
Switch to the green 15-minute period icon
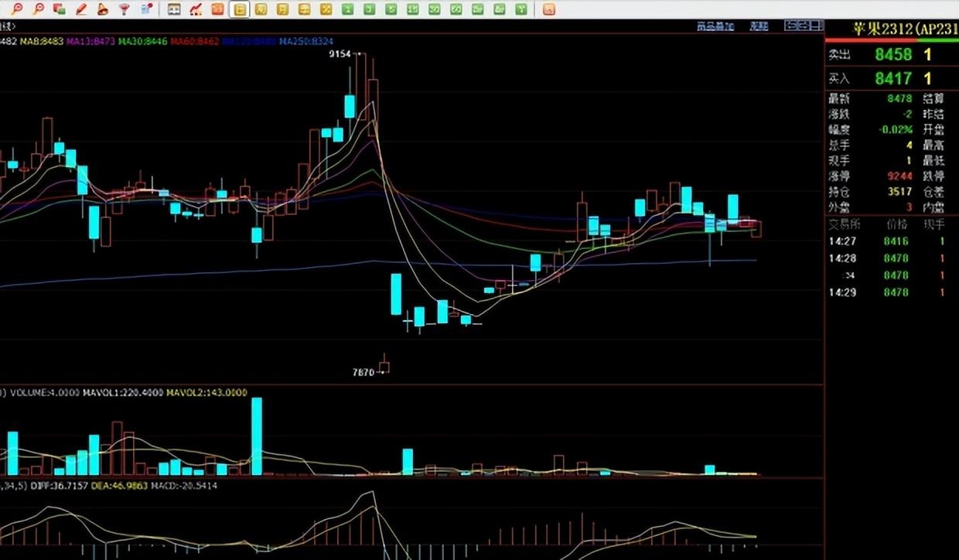(x=412, y=9)
